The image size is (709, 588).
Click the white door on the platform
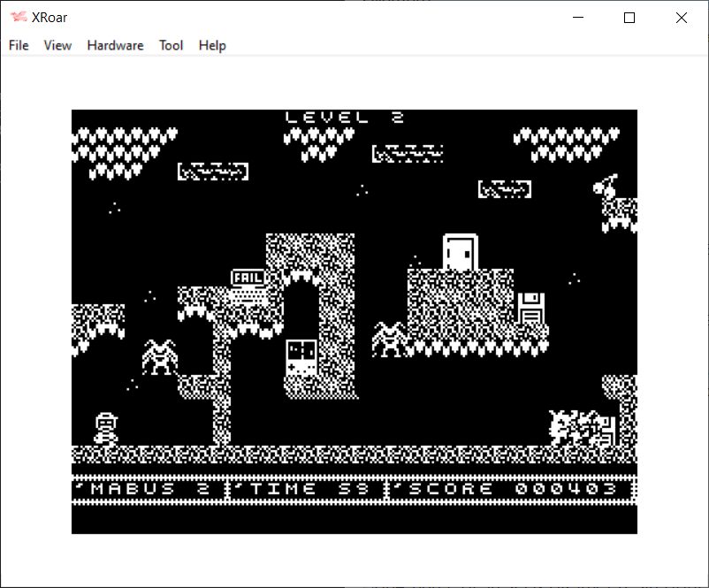pyautogui.click(x=460, y=252)
